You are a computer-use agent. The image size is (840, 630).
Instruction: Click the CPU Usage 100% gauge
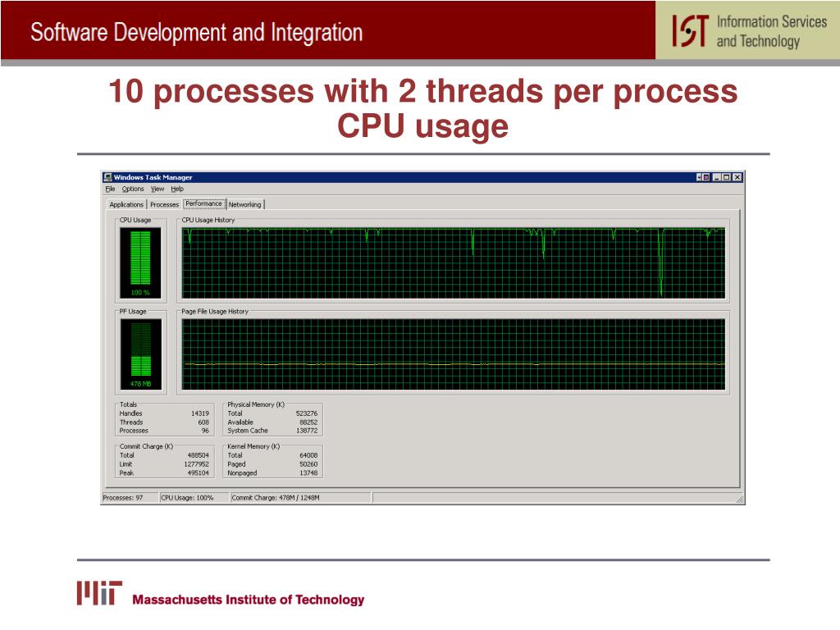[x=140, y=262]
